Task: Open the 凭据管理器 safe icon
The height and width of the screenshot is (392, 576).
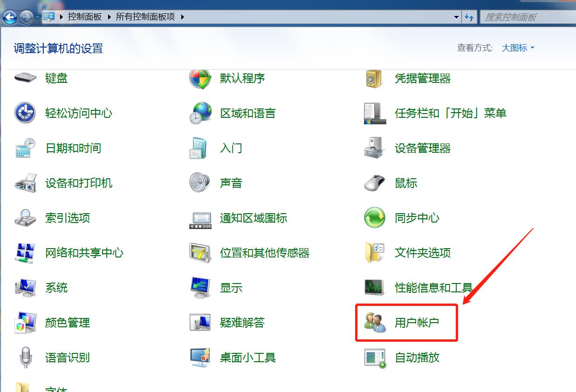Action: tap(374, 78)
